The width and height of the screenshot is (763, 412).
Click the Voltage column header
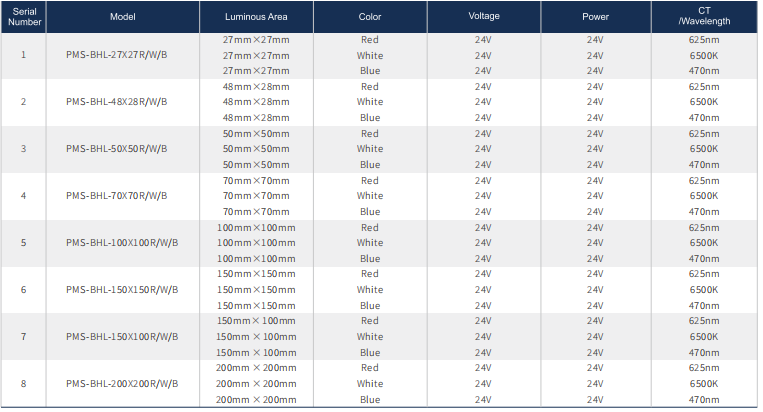pyautogui.click(x=484, y=17)
